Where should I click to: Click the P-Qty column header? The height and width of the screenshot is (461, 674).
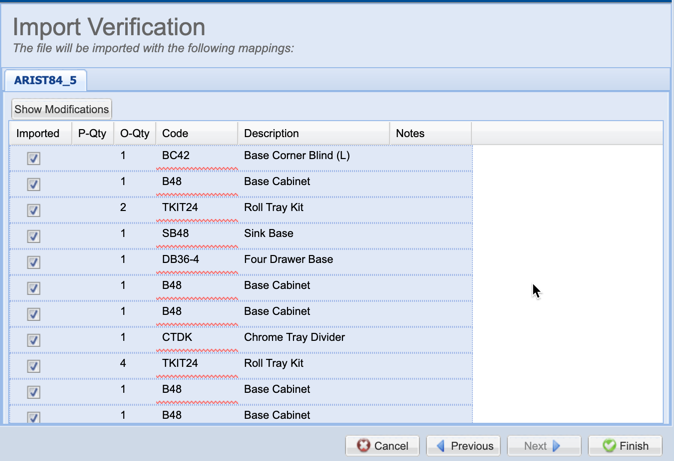point(92,133)
